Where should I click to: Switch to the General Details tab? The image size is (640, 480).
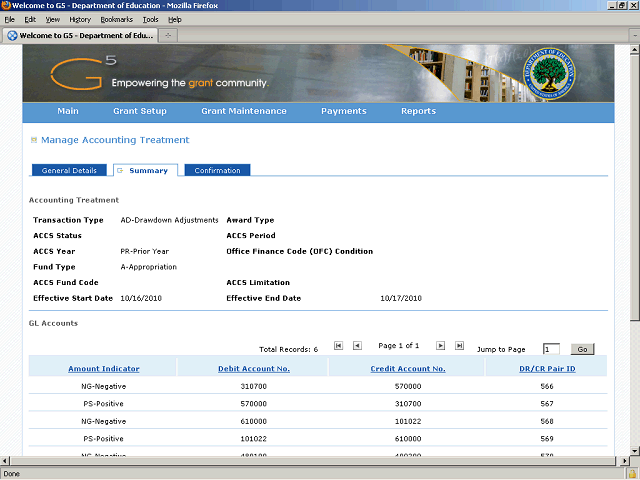[x=69, y=171]
